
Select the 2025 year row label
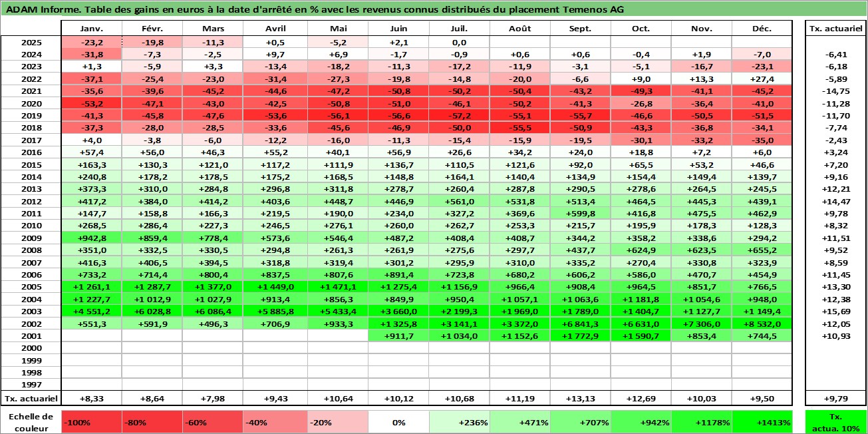[31, 42]
